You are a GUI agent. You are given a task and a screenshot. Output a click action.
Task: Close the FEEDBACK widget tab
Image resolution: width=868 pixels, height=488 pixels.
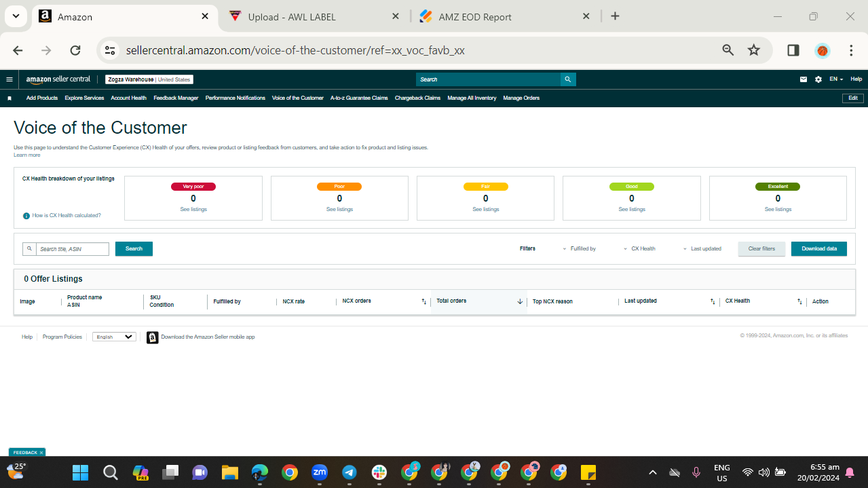(x=41, y=453)
